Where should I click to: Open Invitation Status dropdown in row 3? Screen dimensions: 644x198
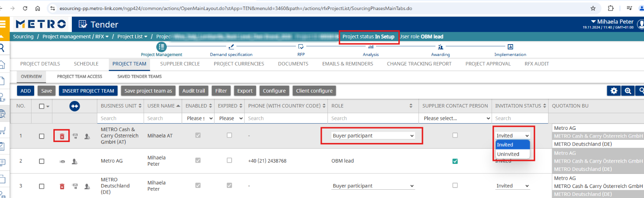coord(513,186)
